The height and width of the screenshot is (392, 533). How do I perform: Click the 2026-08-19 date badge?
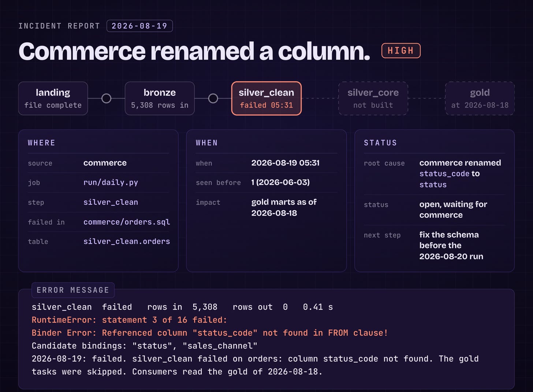pos(139,26)
